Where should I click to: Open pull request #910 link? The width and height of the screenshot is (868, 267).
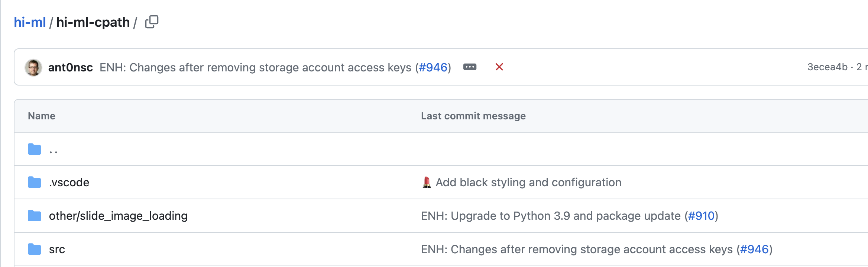point(701,216)
